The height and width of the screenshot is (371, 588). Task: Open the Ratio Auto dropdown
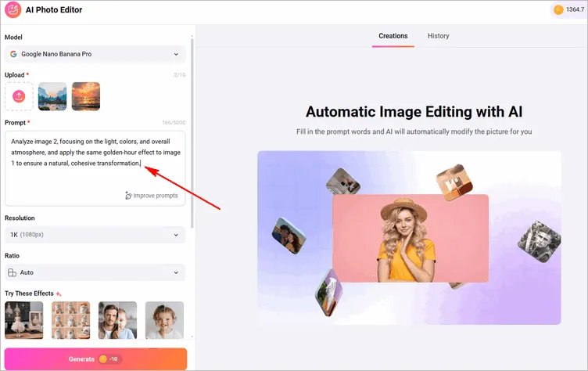[95, 272]
